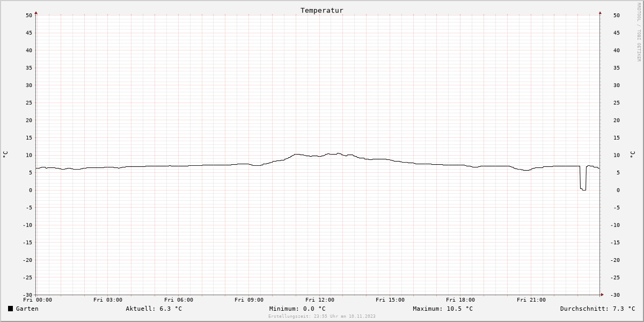
Task: Click the red arrow at time axis end
Action: click(602, 294)
